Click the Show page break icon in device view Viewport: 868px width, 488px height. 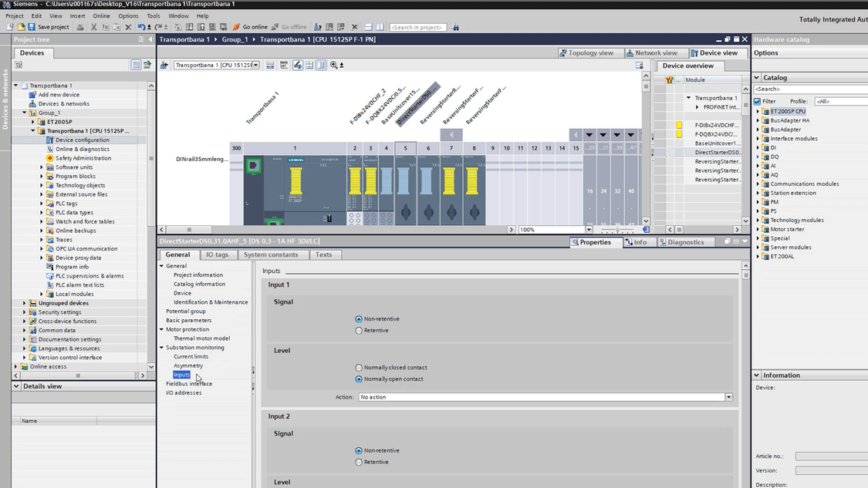[x=309, y=65]
